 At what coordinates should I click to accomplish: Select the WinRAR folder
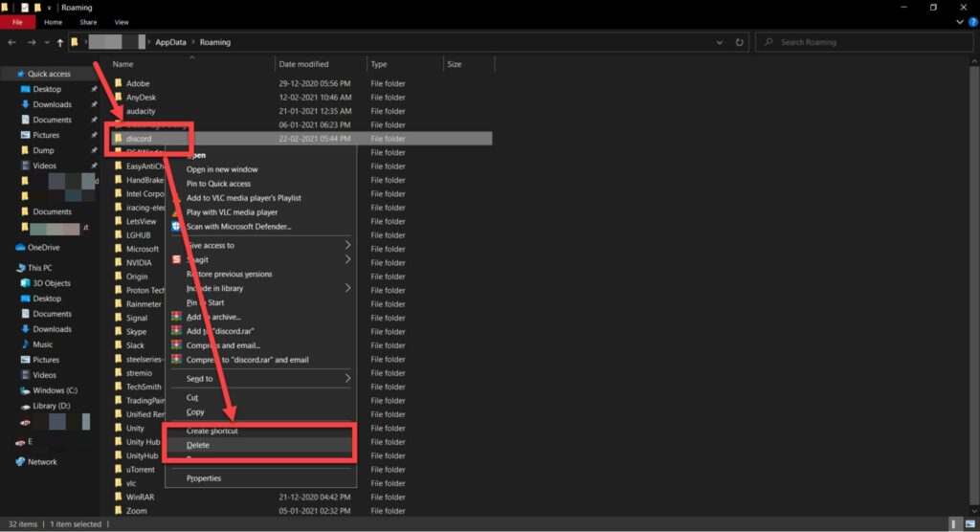coord(140,498)
